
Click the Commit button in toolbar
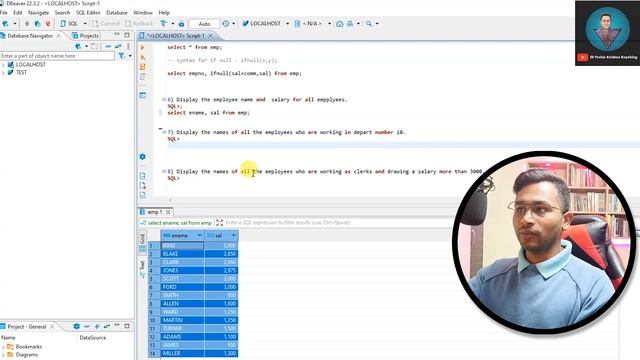(106, 24)
